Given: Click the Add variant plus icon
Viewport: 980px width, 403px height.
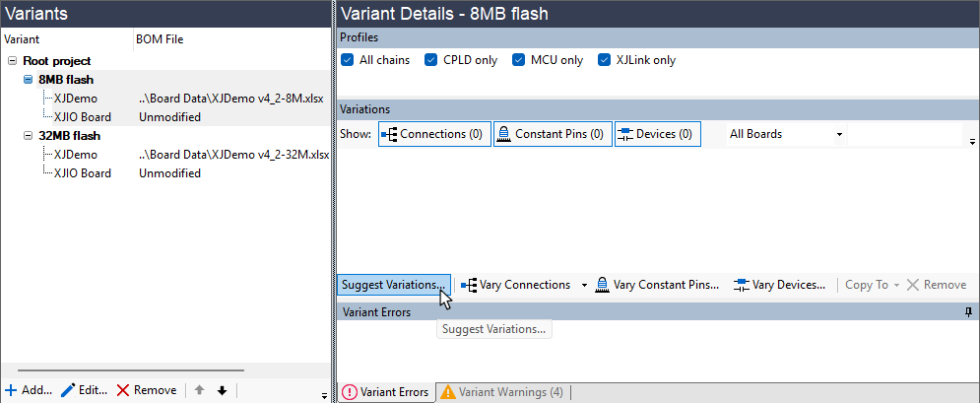Looking at the screenshot, I should coord(12,390).
